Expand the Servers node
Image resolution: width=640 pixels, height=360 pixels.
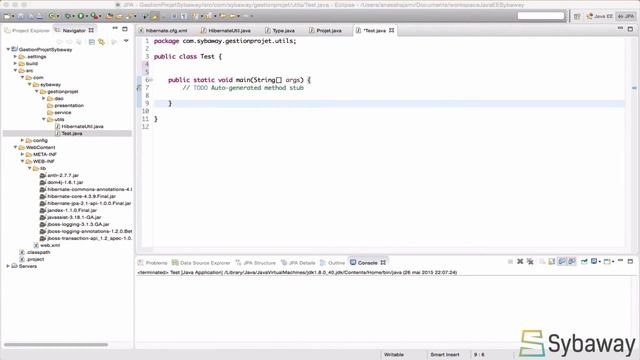click(x=8, y=266)
